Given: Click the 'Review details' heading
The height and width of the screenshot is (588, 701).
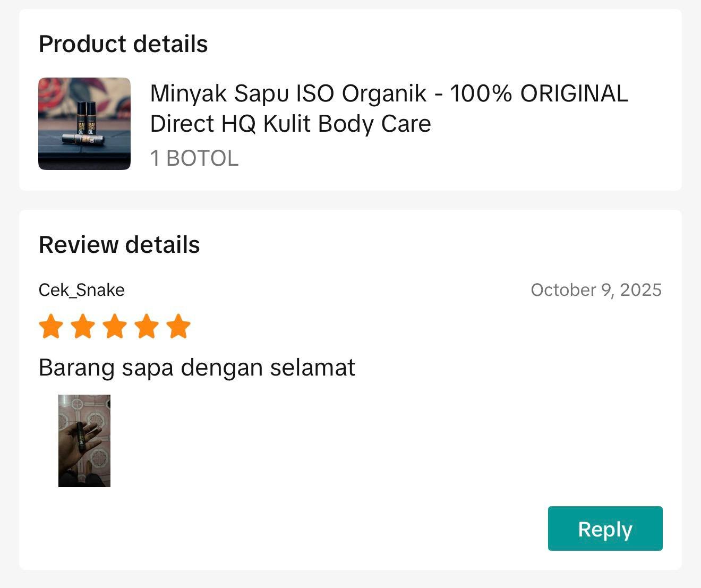Looking at the screenshot, I should click(x=119, y=245).
